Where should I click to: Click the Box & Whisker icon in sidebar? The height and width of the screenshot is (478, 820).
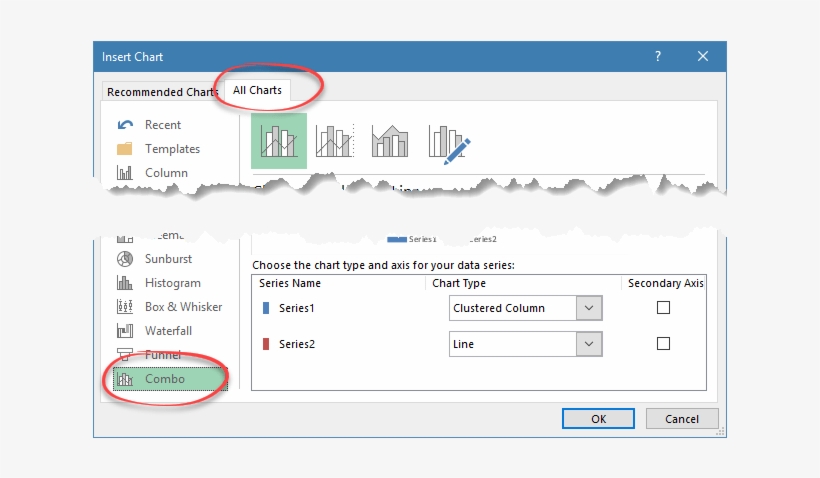coord(124,306)
